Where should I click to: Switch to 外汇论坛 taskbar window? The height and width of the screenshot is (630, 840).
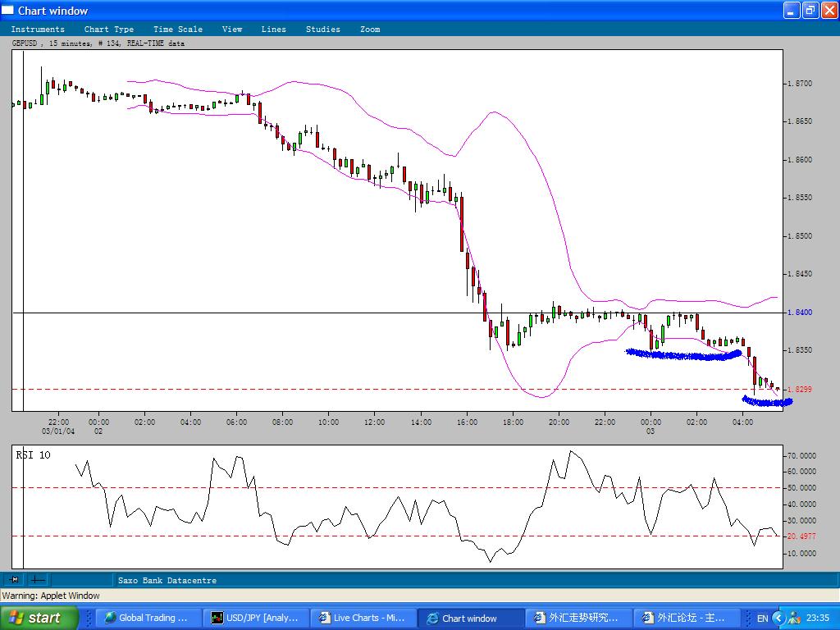[x=685, y=618]
